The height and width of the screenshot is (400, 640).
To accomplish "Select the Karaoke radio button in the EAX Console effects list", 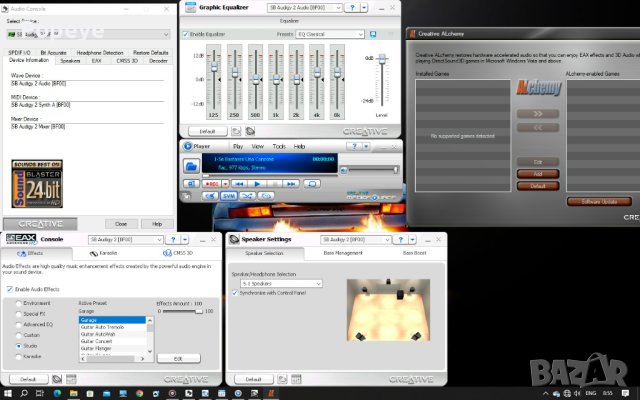I will coord(18,356).
